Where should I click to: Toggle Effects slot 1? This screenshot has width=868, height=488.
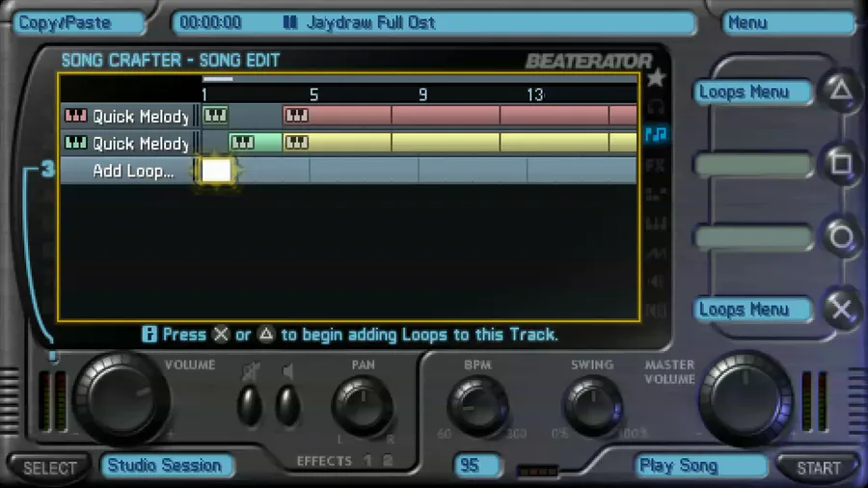tap(367, 460)
